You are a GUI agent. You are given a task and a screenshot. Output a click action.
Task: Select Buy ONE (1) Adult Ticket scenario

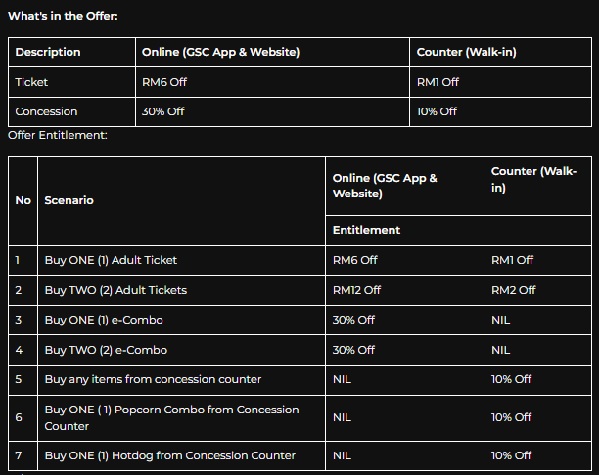[111, 260]
